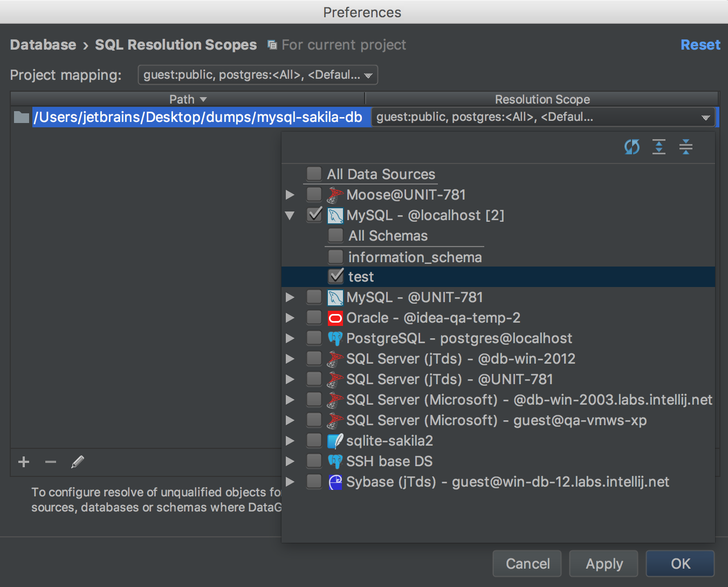The width and height of the screenshot is (728, 587).
Task: Check the SSH base DS checkbox
Action: point(314,461)
